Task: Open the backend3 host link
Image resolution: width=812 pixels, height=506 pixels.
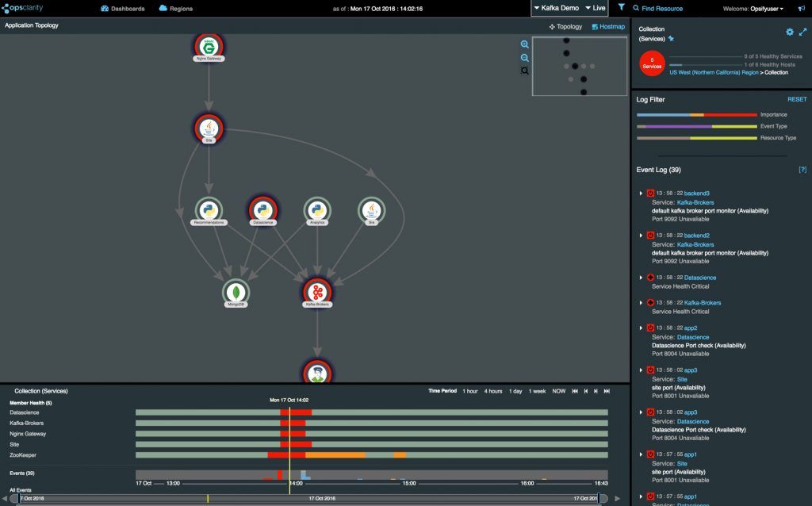Action: 696,194
